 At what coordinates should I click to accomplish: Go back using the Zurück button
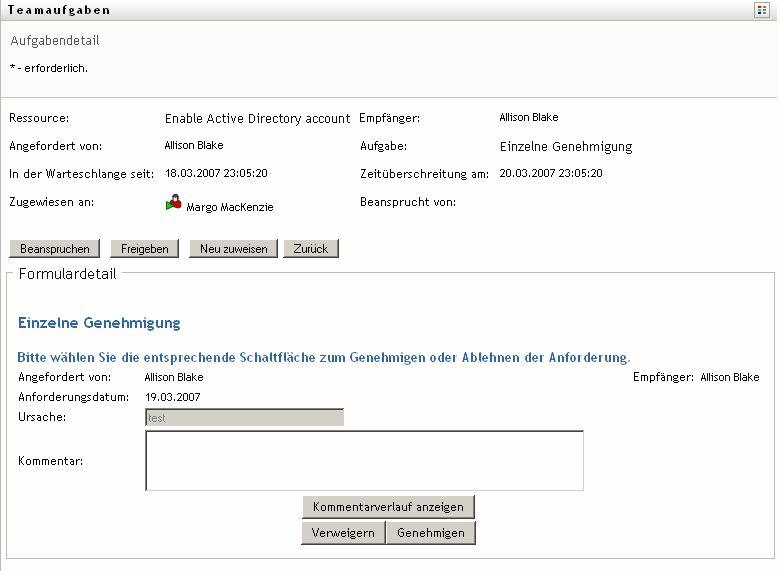311,249
